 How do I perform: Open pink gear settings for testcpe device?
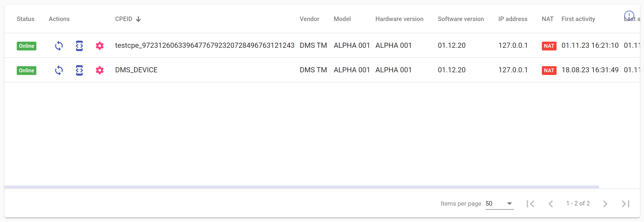coord(100,46)
